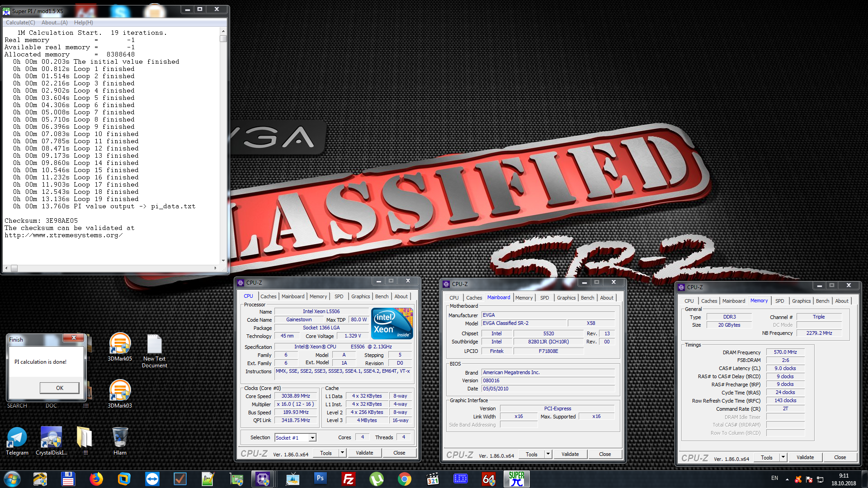
Task: Open Media Player Classic taskbar icon
Action: click(x=433, y=479)
